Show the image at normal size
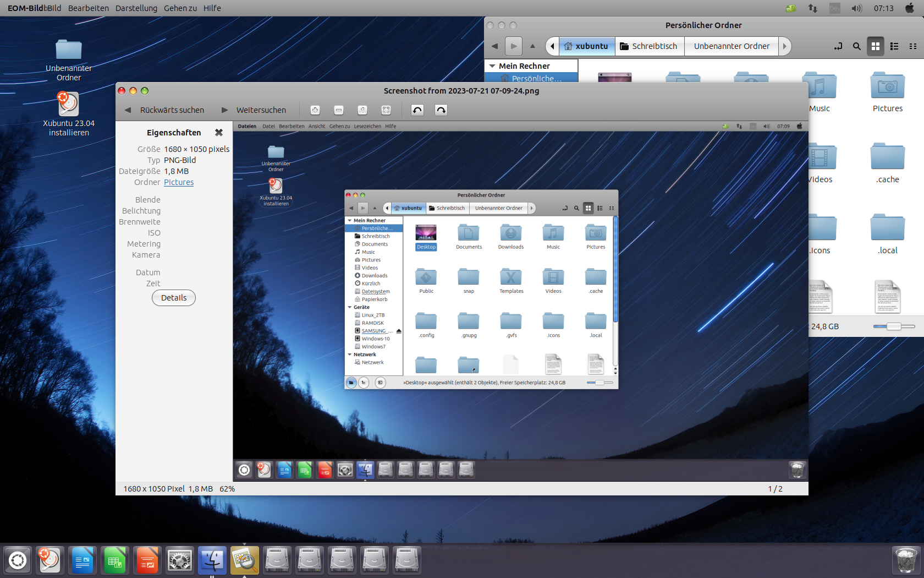This screenshot has width=924, height=578. click(362, 110)
